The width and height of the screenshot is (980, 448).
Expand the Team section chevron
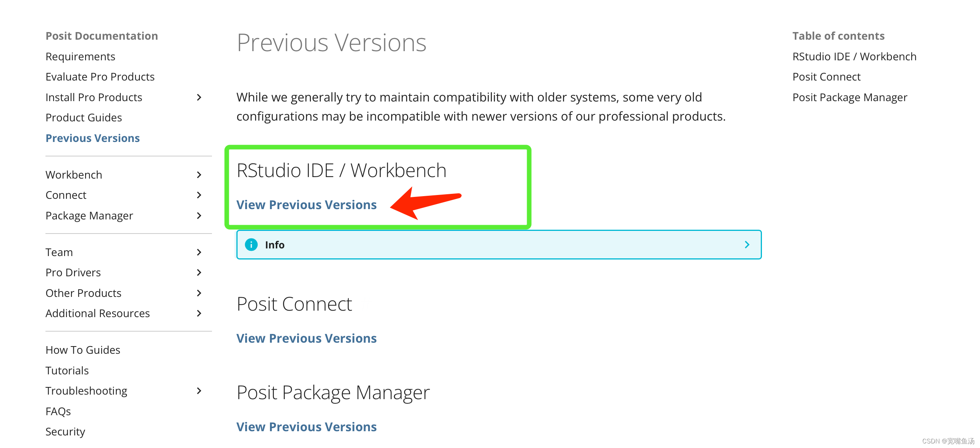click(x=199, y=252)
